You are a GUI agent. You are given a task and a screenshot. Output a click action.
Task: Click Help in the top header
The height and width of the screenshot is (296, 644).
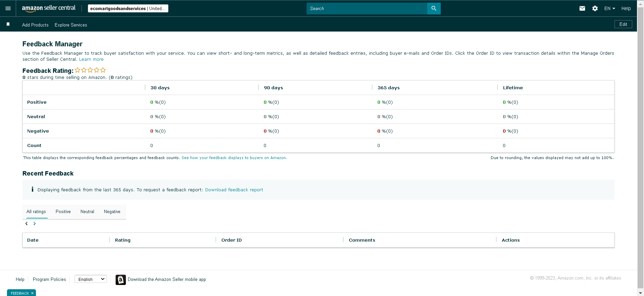[626, 8]
